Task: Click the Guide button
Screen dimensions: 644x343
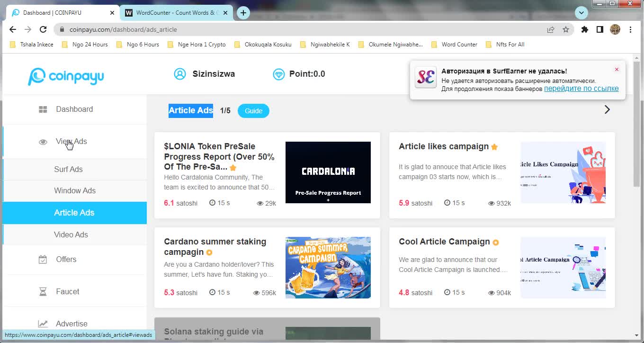Action: [253, 111]
